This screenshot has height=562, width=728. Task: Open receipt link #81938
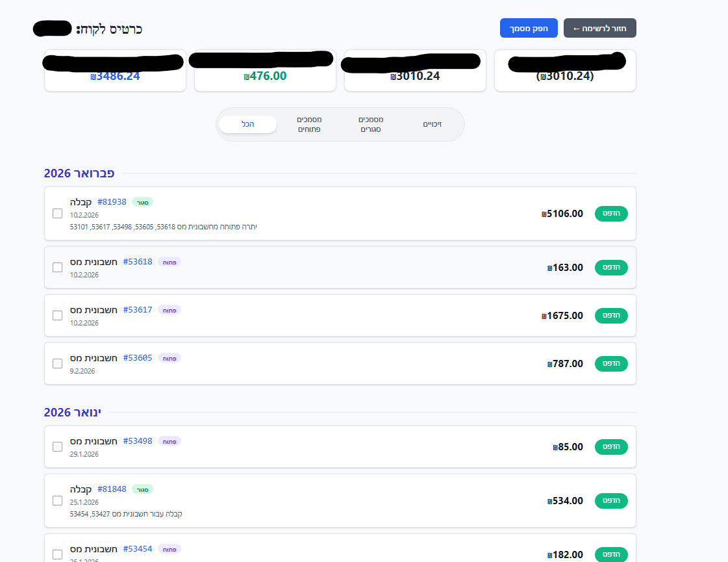click(x=112, y=202)
